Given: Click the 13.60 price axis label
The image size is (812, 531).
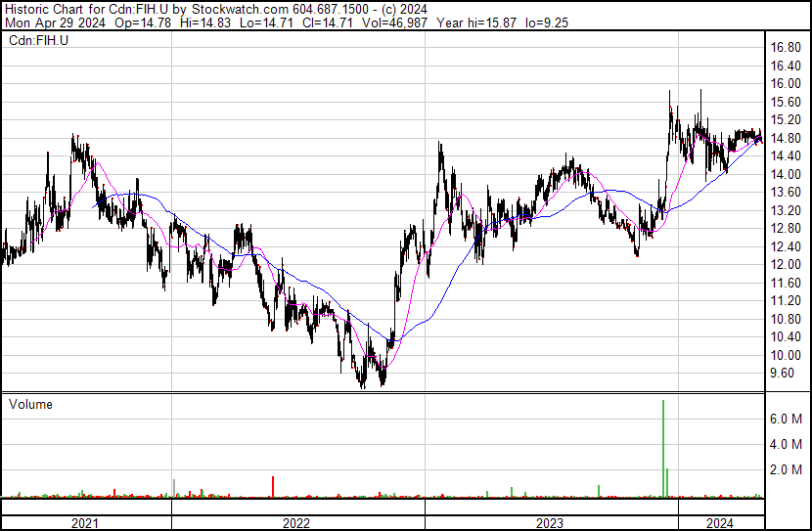Looking at the screenshot, I should click(785, 193).
